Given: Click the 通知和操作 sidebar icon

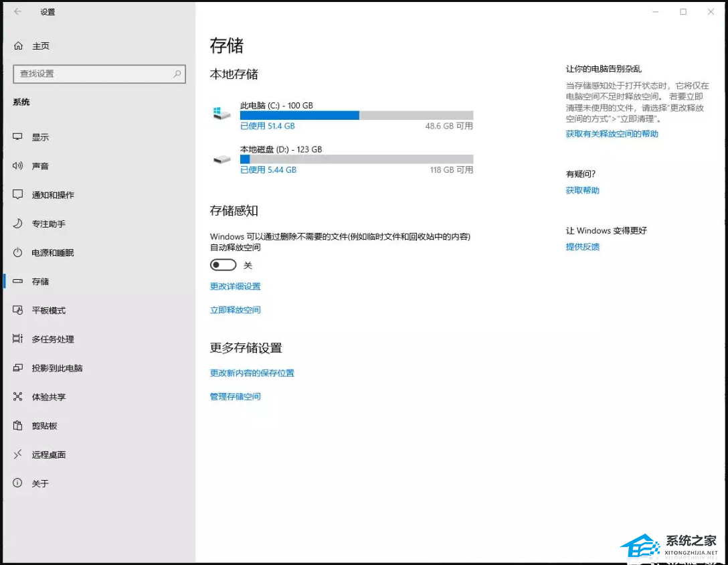Looking at the screenshot, I should pos(49,195).
